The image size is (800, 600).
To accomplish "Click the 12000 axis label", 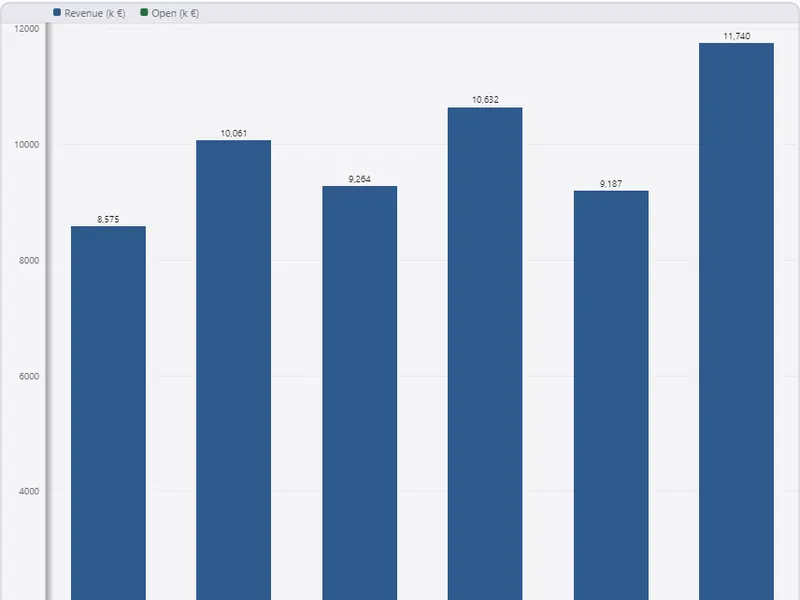I will coord(27,29).
